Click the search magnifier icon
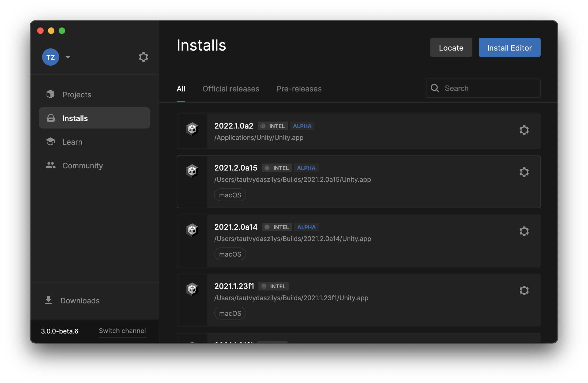 tap(435, 88)
